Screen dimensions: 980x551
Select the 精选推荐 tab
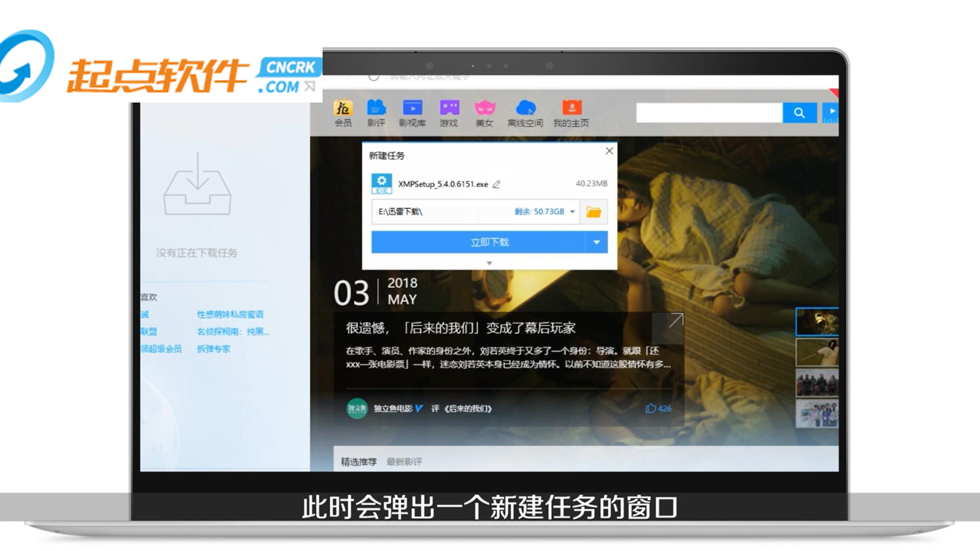coord(358,462)
